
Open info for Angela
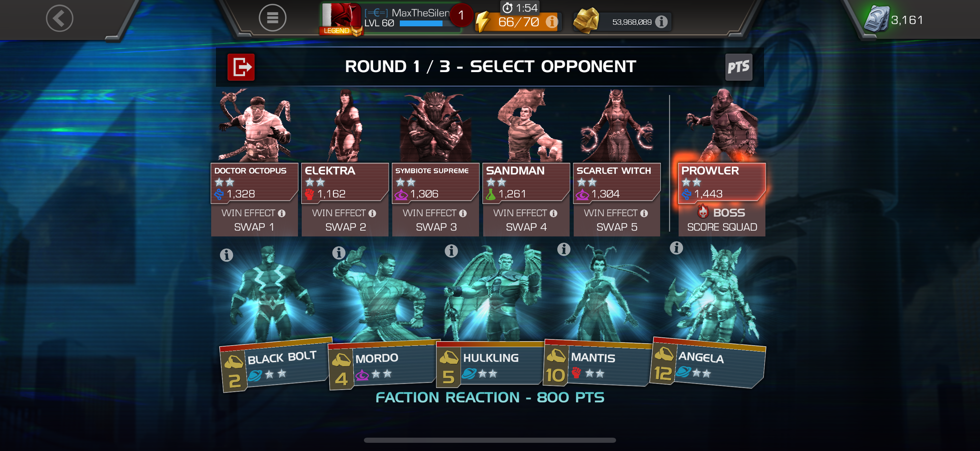point(676,248)
